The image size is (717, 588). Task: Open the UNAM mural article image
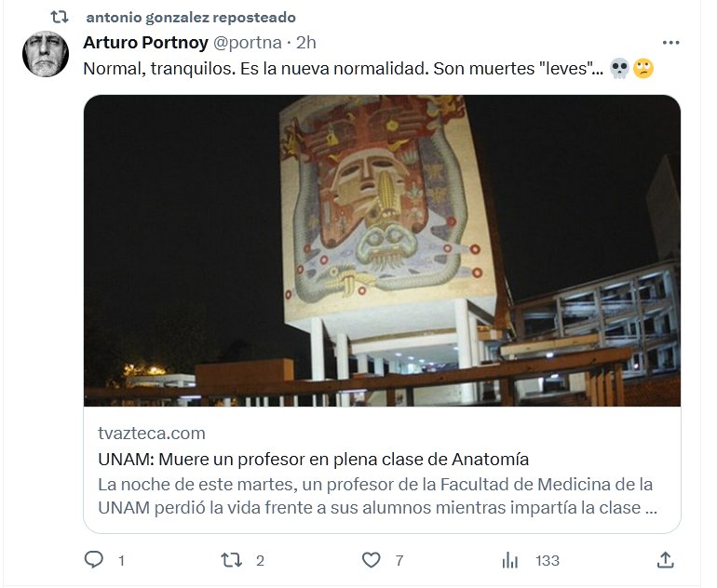[x=382, y=250]
